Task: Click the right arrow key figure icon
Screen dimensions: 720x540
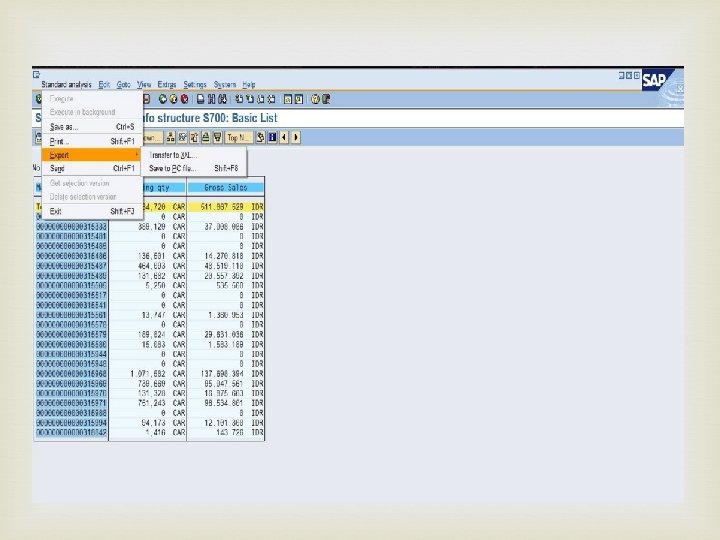Action: (x=296, y=137)
